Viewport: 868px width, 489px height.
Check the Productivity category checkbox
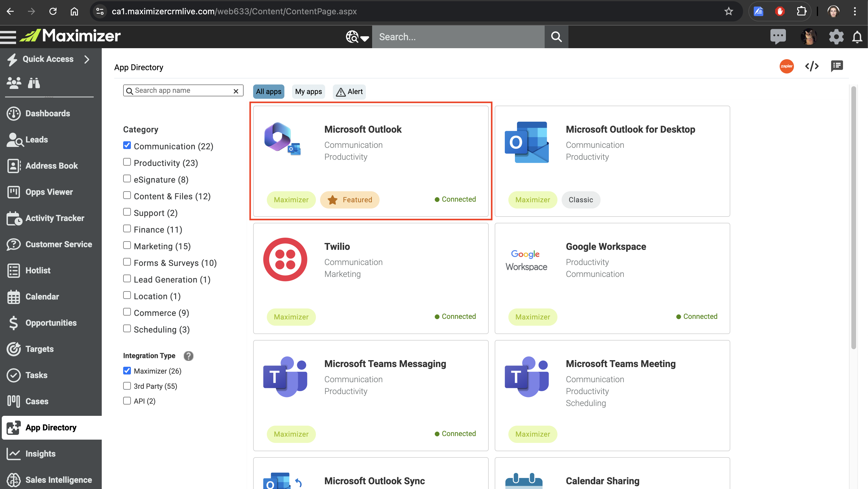127,162
